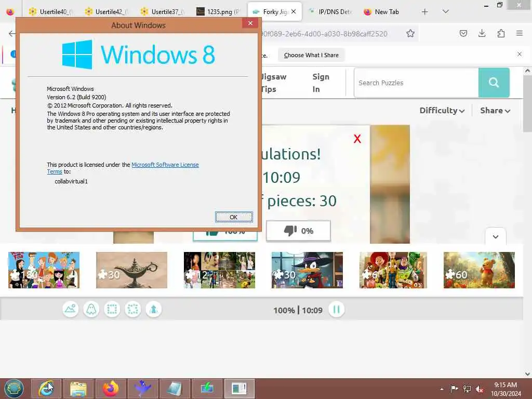Open the notepad-like taskbar app
532x399 pixels.
point(175,389)
